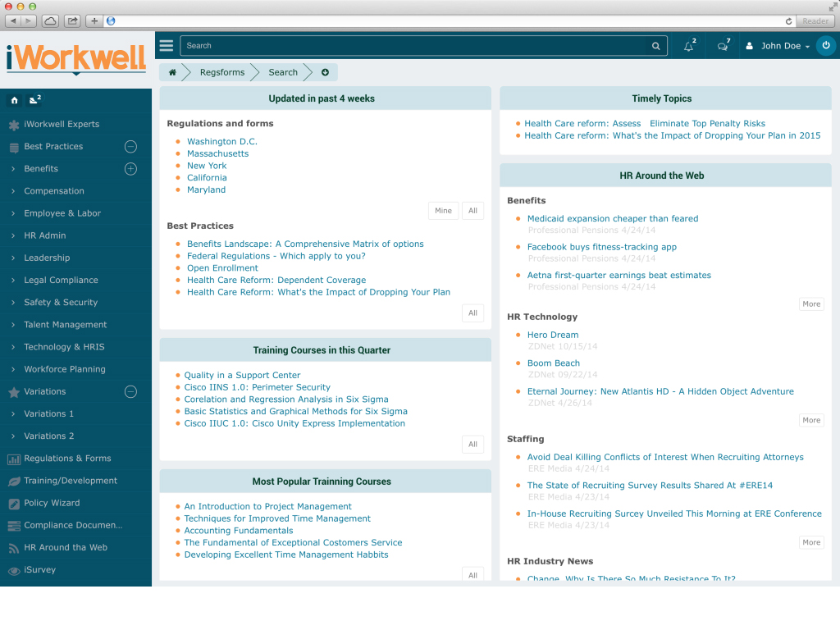Open the John Doe user dropdown
Screen dimensions: 840x630
click(777, 46)
